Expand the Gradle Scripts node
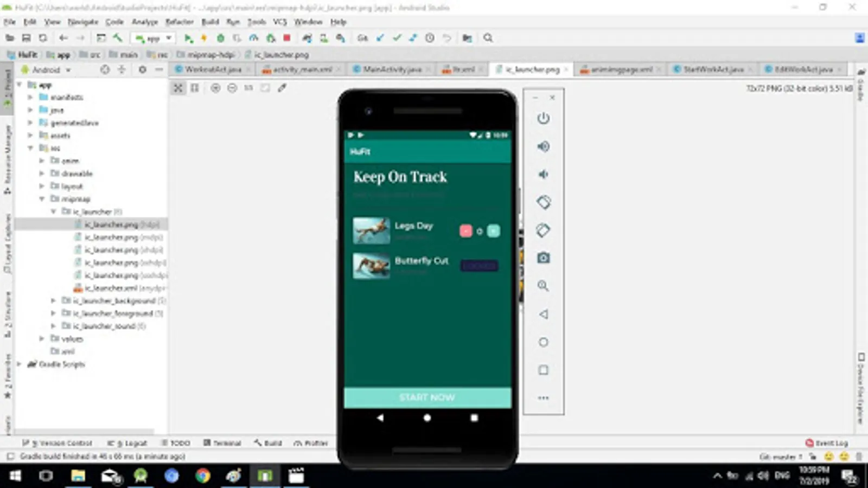 tap(20, 364)
